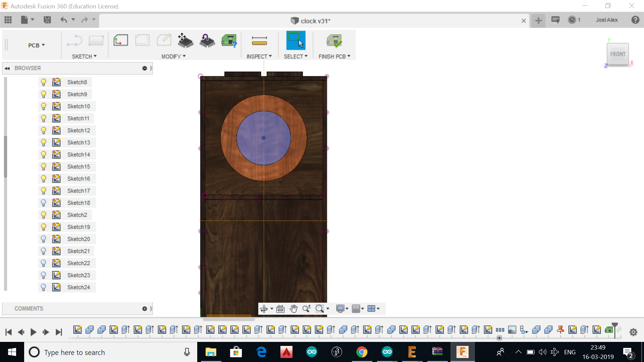Click the Pan hand tool icon
Screen dimensions: 644x362
[x=293, y=309]
